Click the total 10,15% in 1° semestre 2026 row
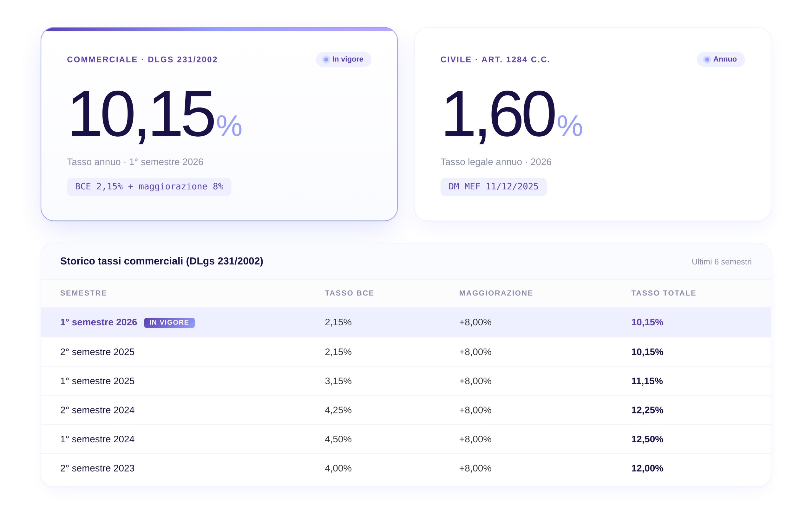The height and width of the screenshot is (514, 812). point(647,322)
